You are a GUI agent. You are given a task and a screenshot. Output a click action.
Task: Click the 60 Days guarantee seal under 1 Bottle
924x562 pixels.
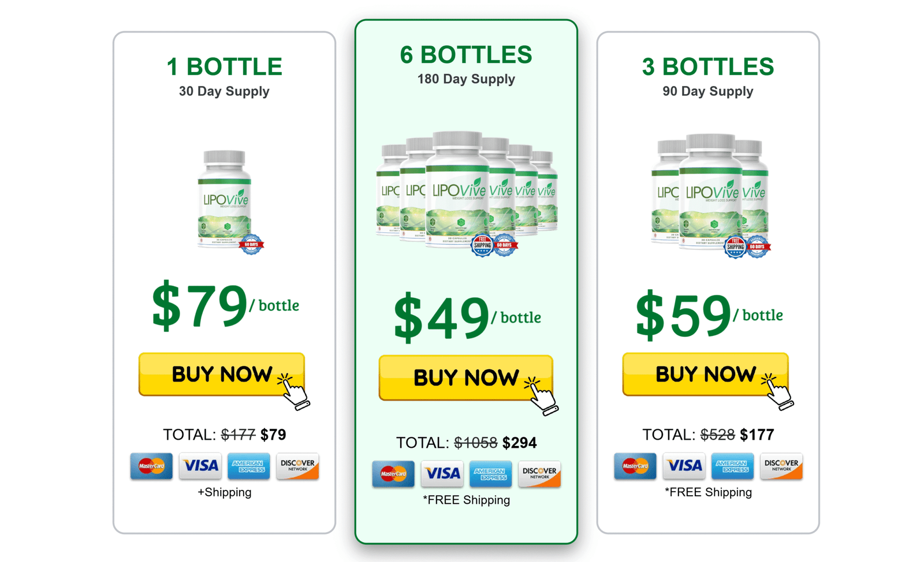[251, 243]
